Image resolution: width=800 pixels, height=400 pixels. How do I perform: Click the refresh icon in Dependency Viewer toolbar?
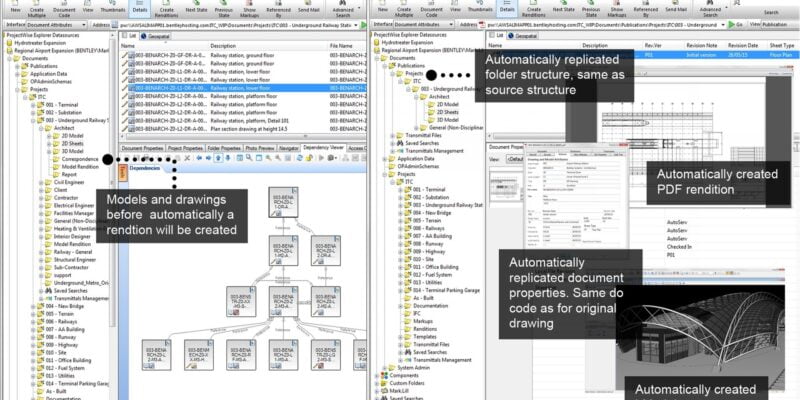(x=299, y=158)
